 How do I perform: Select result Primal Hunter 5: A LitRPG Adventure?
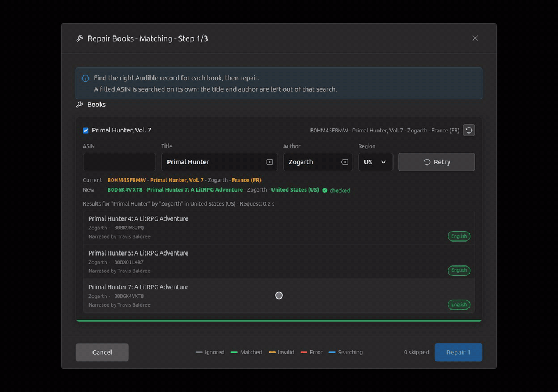(x=279, y=262)
